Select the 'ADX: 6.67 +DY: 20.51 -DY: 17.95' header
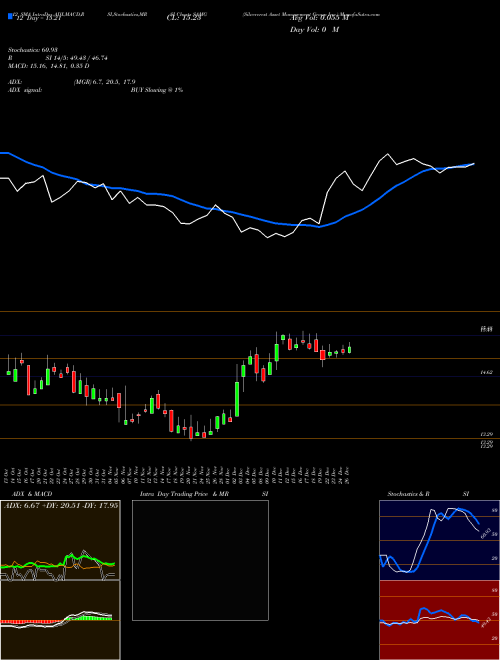Viewport: 500px width, 660px height. click(61, 505)
